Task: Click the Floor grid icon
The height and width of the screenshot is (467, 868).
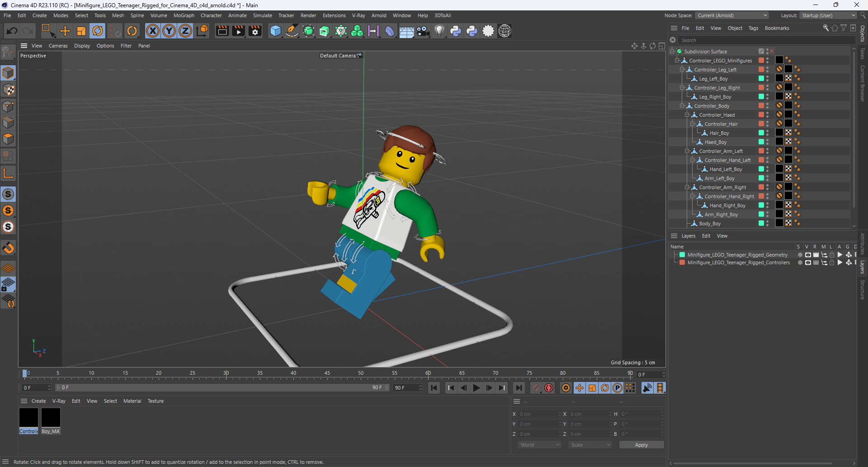Action: (x=406, y=31)
